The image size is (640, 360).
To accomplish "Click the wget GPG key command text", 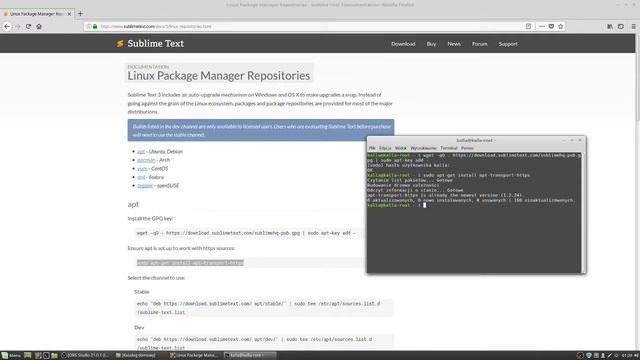I will pyautogui.click(x=246, y=233).
